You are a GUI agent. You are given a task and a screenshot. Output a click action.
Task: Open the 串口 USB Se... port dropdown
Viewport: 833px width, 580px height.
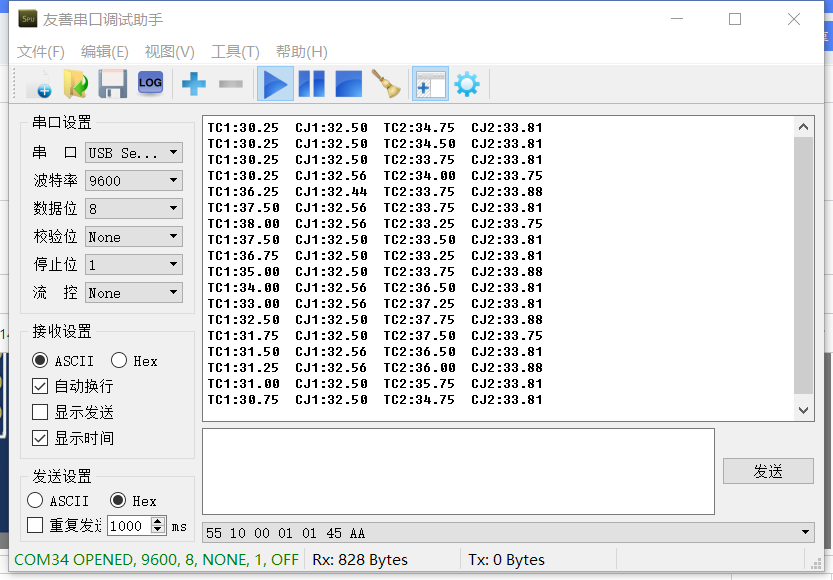pyautogui.click(x=133, y=153)
